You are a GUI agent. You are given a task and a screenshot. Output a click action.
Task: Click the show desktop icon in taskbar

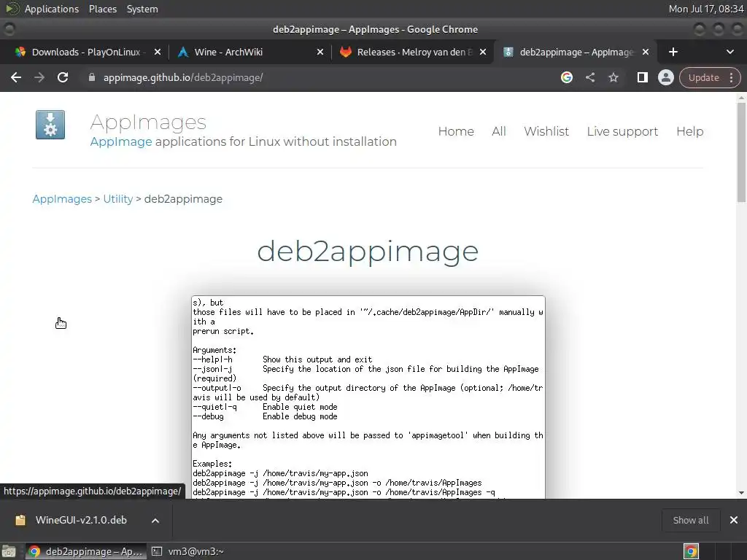click(9, 551)
